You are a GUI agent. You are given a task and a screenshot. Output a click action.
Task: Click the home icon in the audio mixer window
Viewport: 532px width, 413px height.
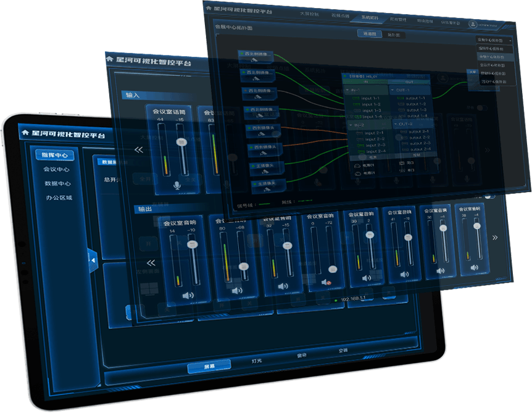click(x=109, y=59)
